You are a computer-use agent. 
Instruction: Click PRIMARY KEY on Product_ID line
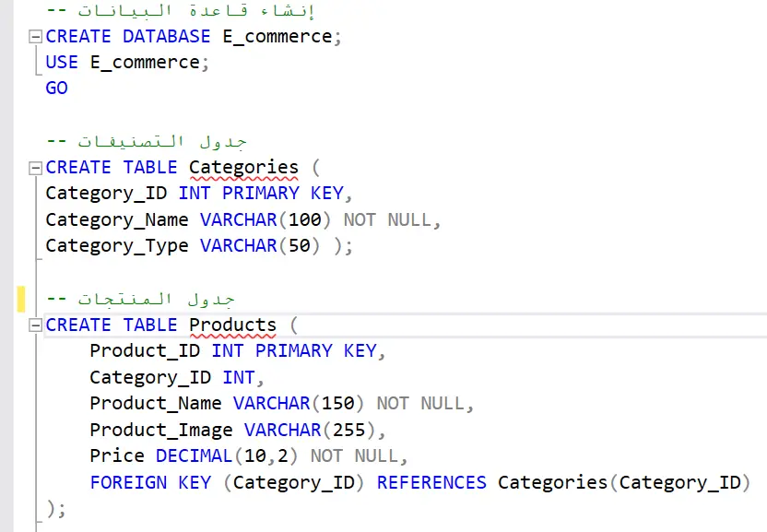[x=316, y=351]
